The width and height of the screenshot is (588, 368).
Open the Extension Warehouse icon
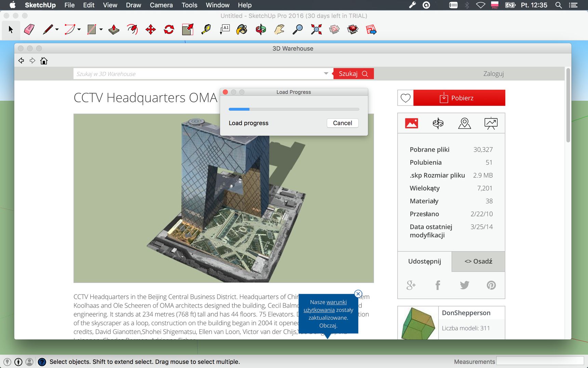point(353,30)
